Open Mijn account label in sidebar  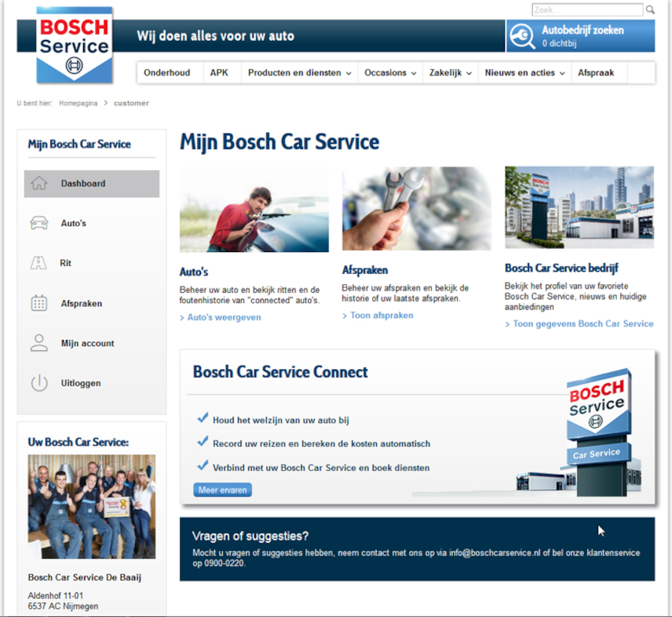(x=87, y=343)
